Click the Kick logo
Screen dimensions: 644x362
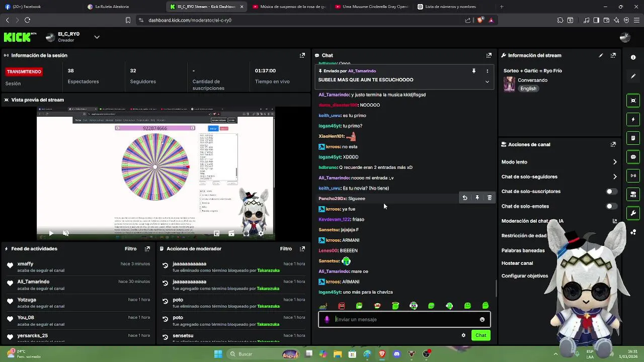coord(20,37)
